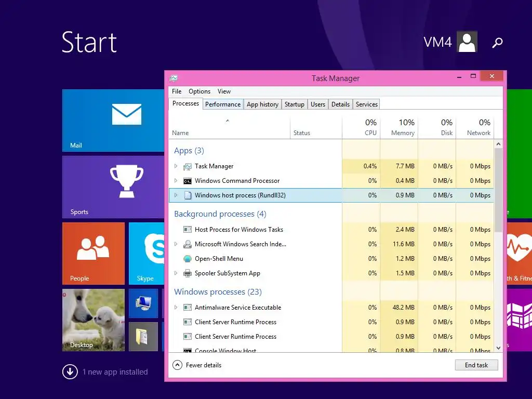Switch to the Users tab
The height and width of the screenshot is (399, 532).
click(318, 104)
